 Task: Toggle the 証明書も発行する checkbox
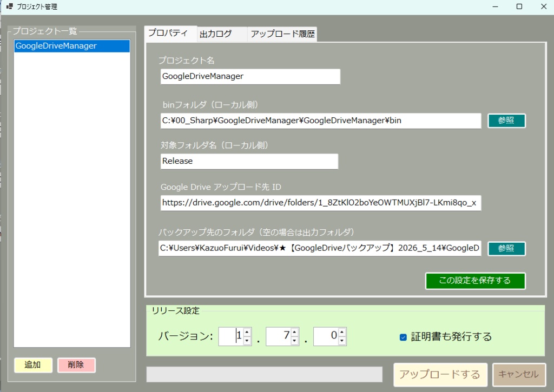pyautogui.click(x=403, y=337)
